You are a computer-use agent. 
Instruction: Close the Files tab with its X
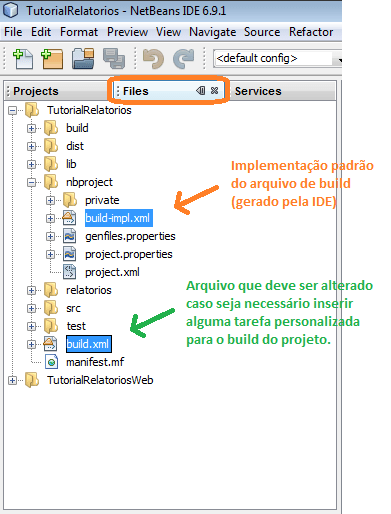pyautogui.click(x=215, y=90)
